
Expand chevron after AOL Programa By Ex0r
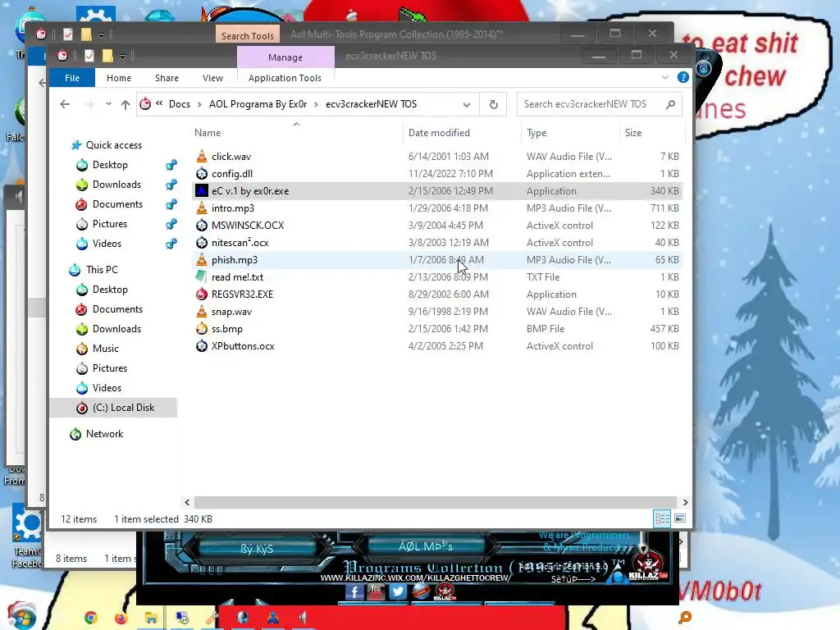[x=316, y=104]
